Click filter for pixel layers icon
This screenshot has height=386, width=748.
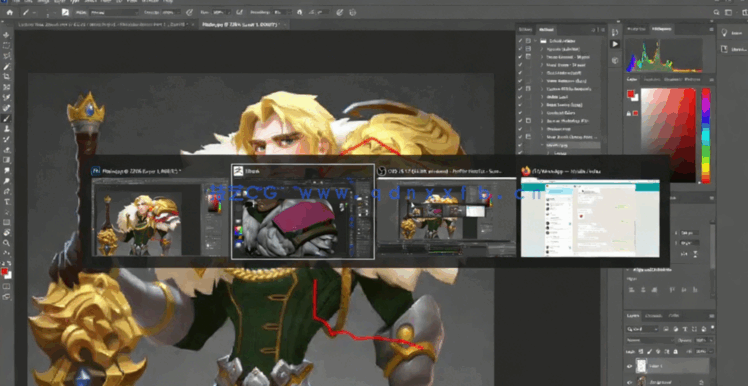(x=666, y=329)
